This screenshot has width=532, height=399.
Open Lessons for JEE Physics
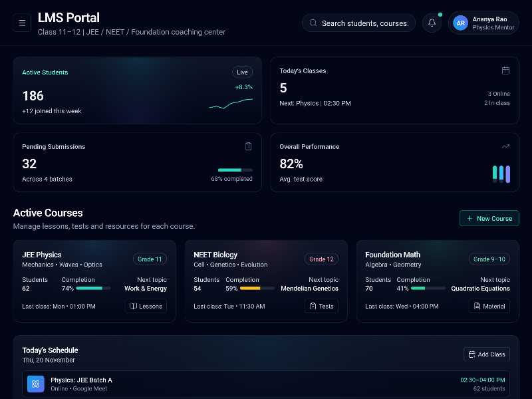[146, 307]
